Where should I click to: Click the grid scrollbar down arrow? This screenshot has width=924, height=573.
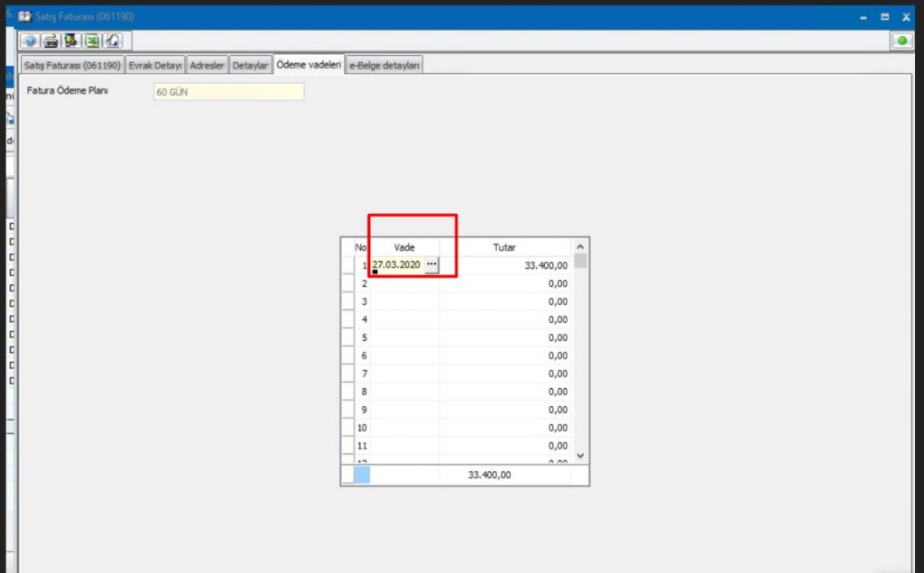click(x=580, y=457)
